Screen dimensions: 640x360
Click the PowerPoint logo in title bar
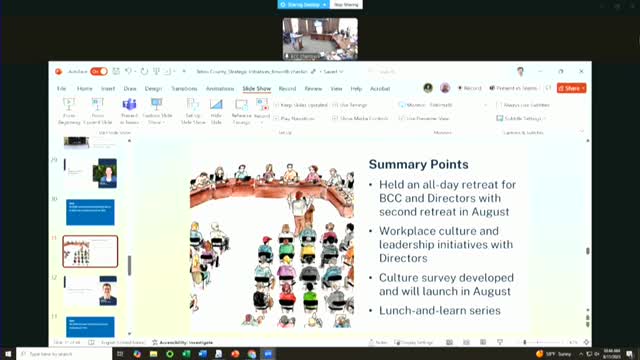[58, 71]
